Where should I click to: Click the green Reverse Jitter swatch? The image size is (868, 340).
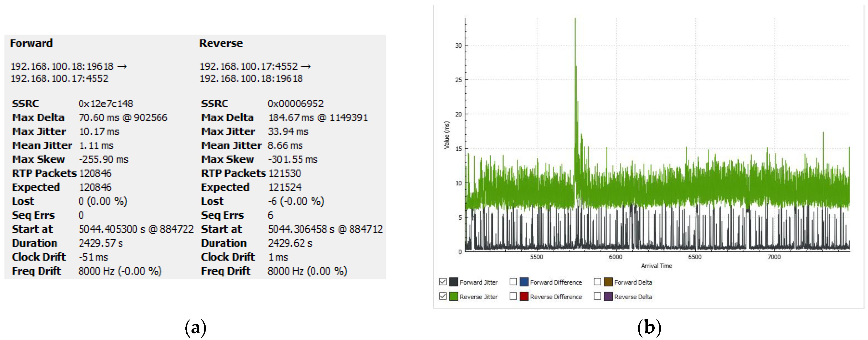coord(454,296)
